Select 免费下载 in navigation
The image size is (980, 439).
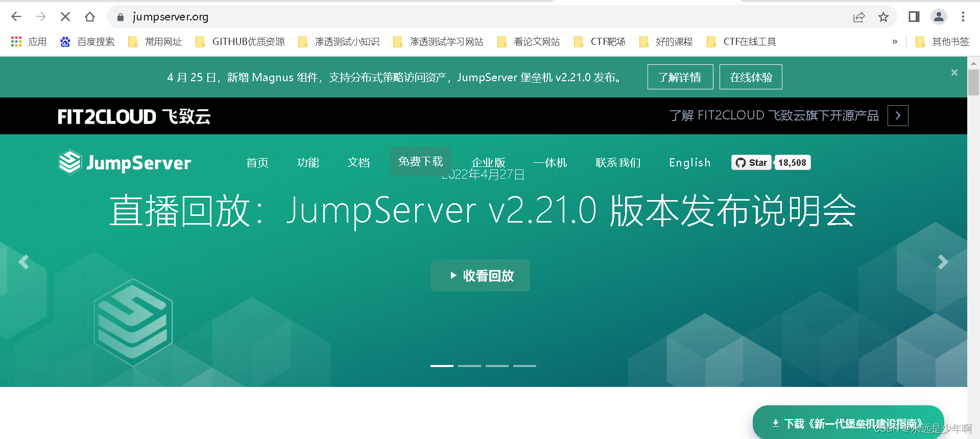click(421, 161)
